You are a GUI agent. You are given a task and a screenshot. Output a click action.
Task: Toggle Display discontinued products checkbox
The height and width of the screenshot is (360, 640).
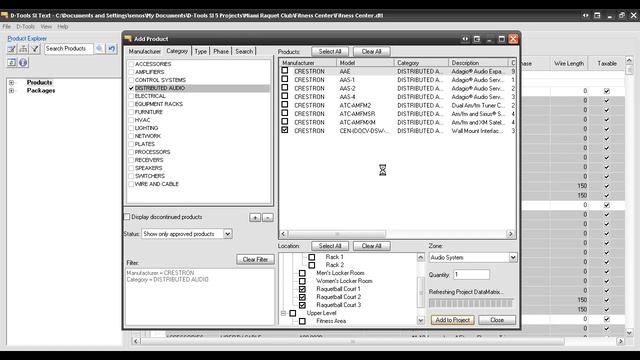[x=127, y=217]
